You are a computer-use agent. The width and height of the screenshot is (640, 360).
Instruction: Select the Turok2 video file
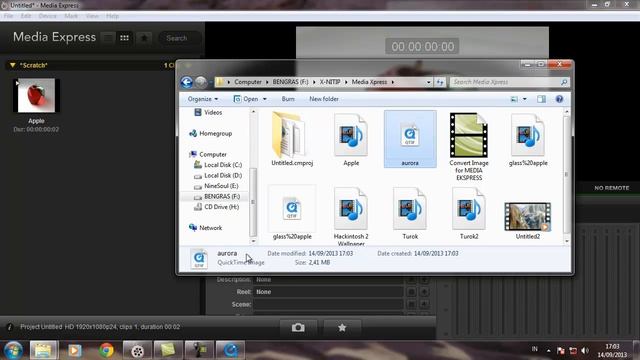(469, 212)
